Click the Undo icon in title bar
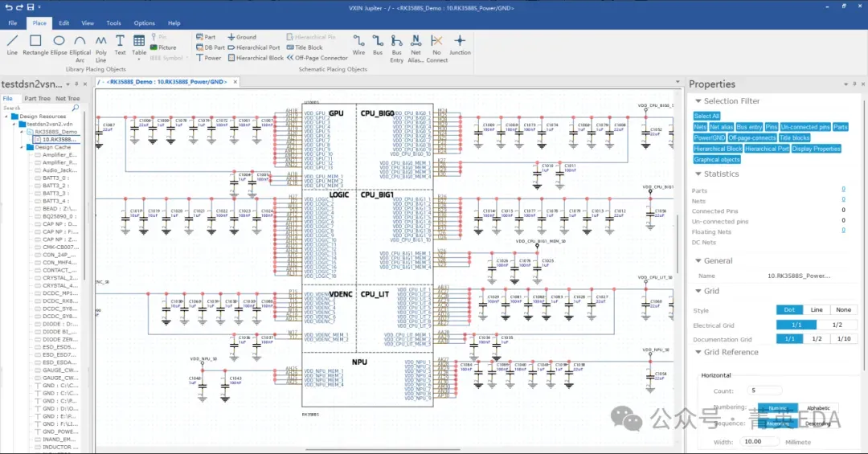This screenshot has width=868, height=454. coord(8,7)
